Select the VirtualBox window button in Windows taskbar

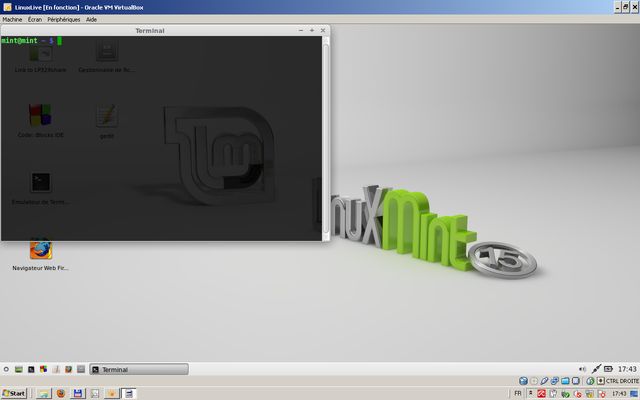[x=129, y=393]
